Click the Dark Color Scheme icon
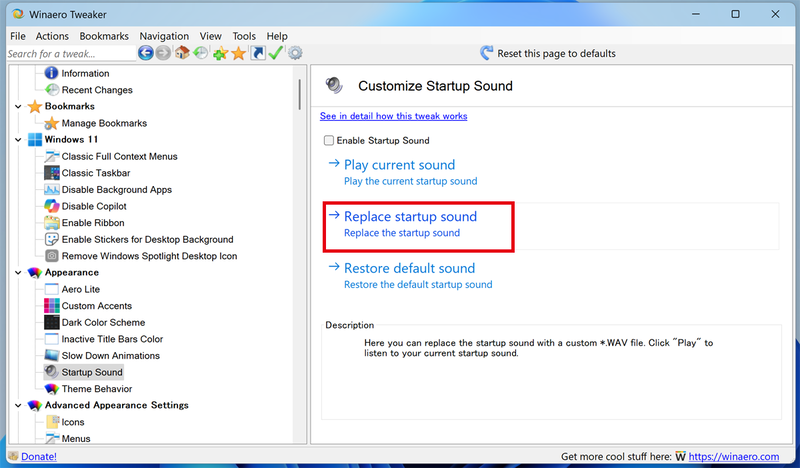Image resolution: width=800 pixels, height=468 pixels. (x=52, y=322)
